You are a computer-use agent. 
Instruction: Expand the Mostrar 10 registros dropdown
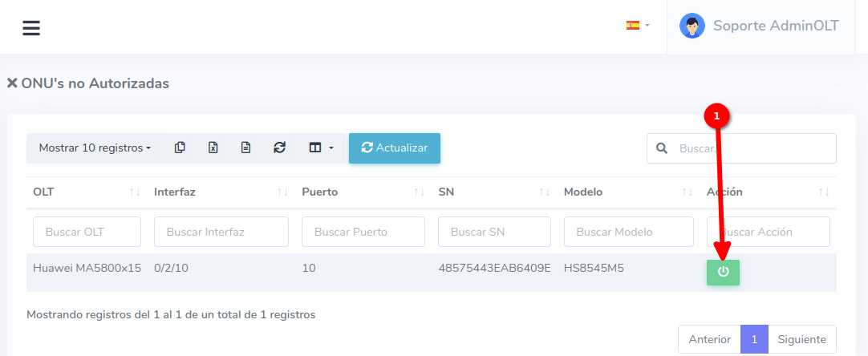click(95, 148)
